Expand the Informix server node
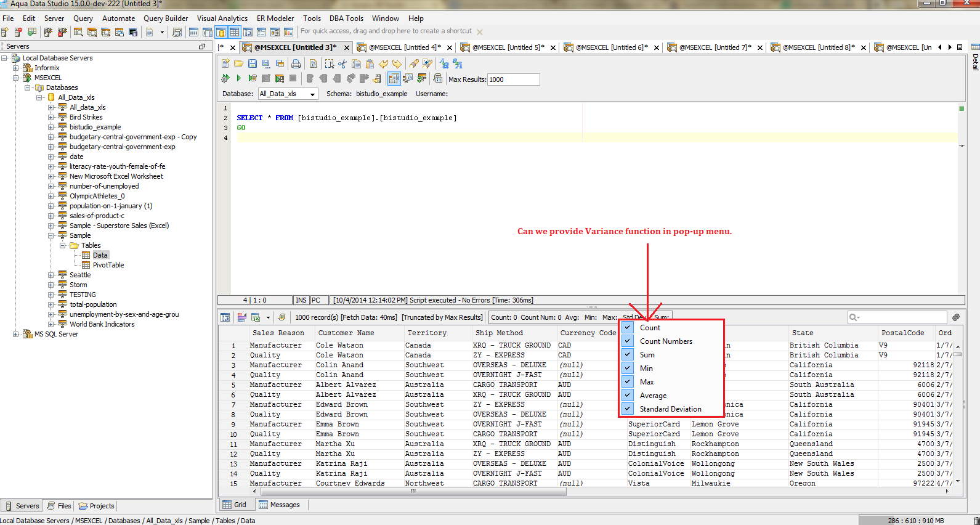 pyautogui.click(x=16, y=68)
